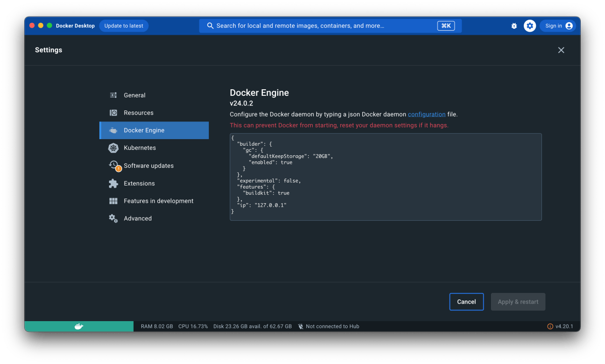Click the Docker Engine page heading
This screenshot has height=364, width=605.
point(259,93)
